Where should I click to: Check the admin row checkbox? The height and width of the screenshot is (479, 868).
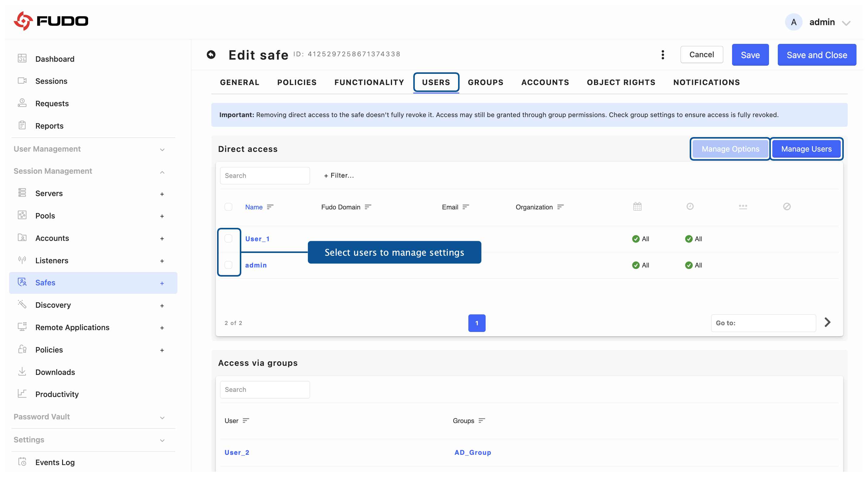coord(229,265)
